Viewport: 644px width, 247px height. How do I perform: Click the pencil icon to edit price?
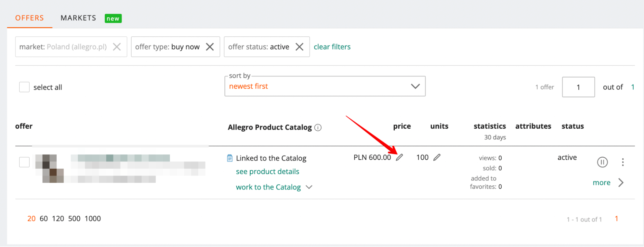coord(399,157)
